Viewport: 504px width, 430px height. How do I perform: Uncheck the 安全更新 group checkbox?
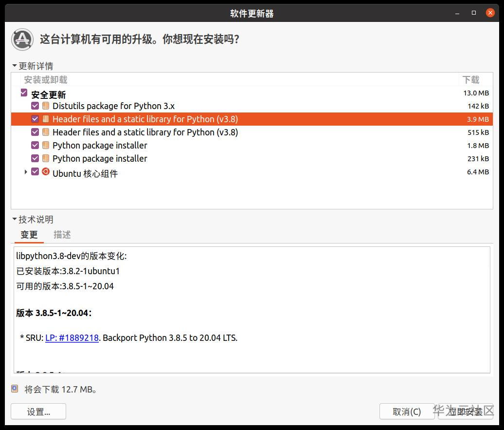tap(24, 93)
